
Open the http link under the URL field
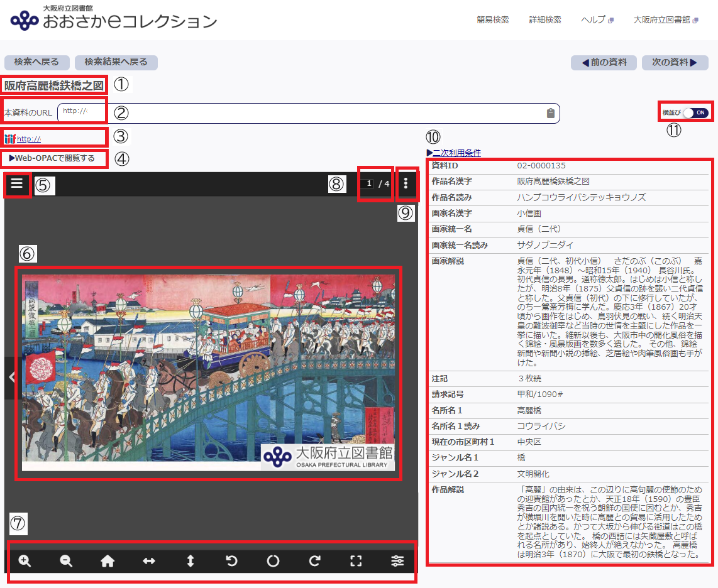29,139
